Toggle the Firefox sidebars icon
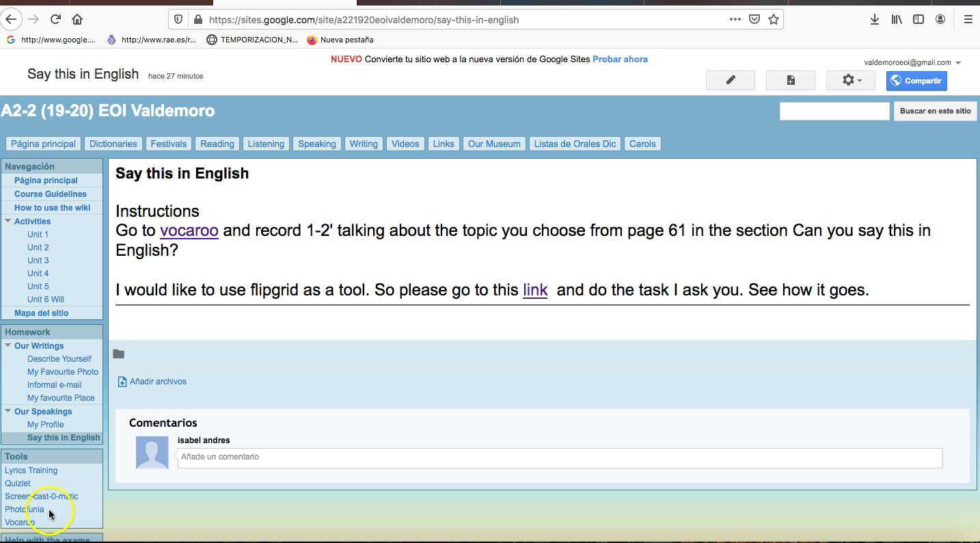The image size is (980, 543). pyautogui.click(x=918, y=19)
